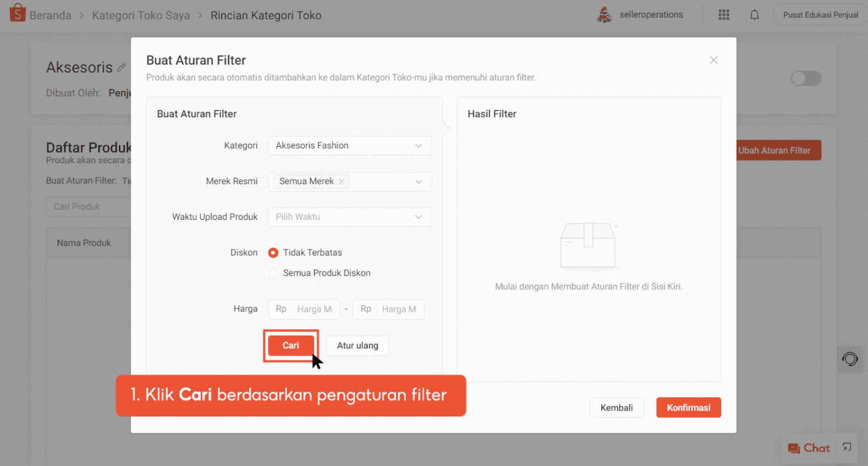Open Pusat Edukasi Penjual
The height and width of the screenshot is (466, 868).
tap(820, 15)
